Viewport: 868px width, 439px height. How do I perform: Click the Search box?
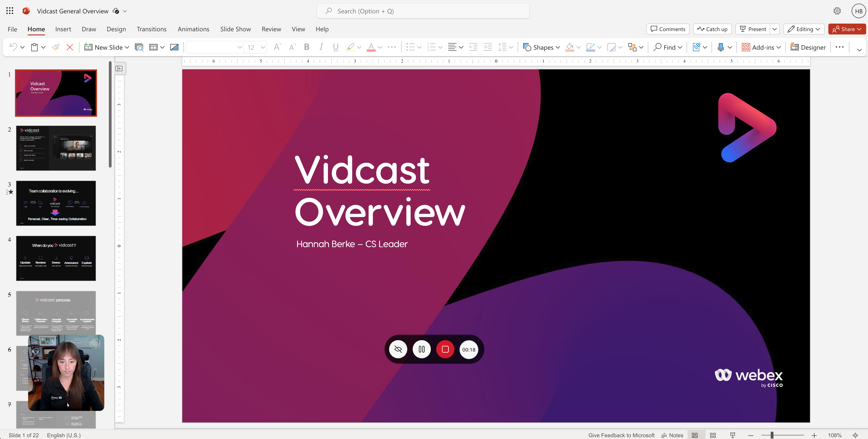coord(423,11)
